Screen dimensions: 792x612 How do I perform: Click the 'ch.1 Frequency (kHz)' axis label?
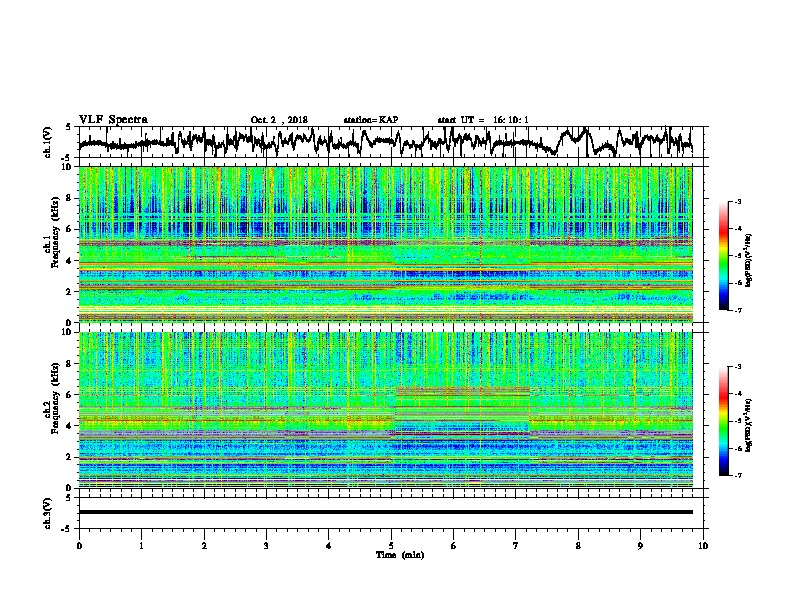coord(52,233)
